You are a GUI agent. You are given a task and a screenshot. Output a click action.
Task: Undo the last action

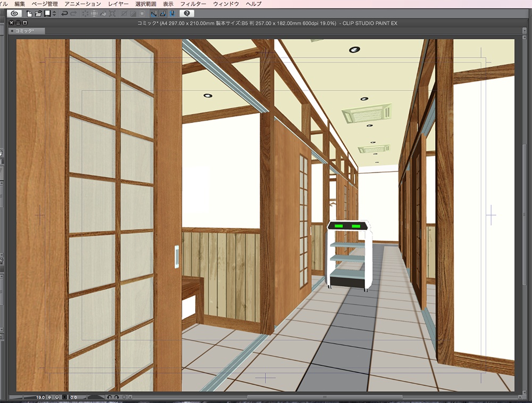click(x=64, y=13)
